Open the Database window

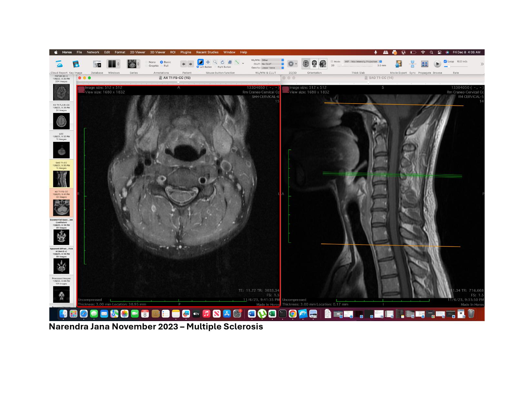click(x=97, y=64)
